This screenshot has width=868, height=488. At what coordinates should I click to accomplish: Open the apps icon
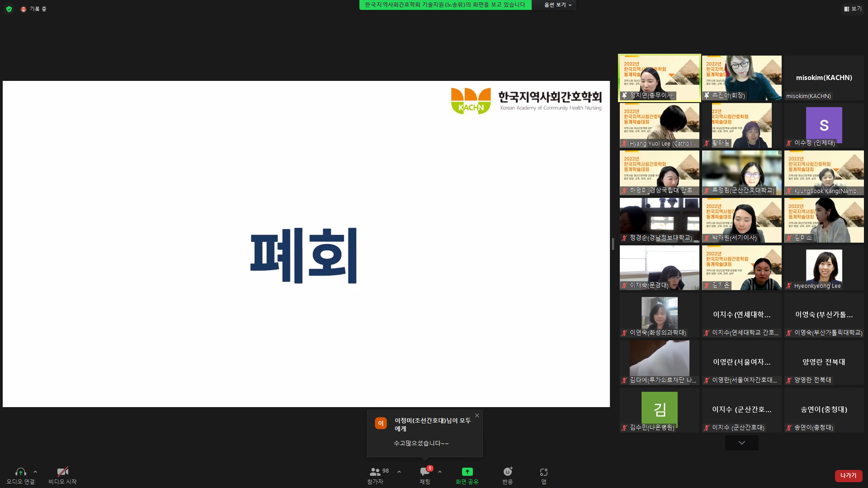tap(544, 472)
